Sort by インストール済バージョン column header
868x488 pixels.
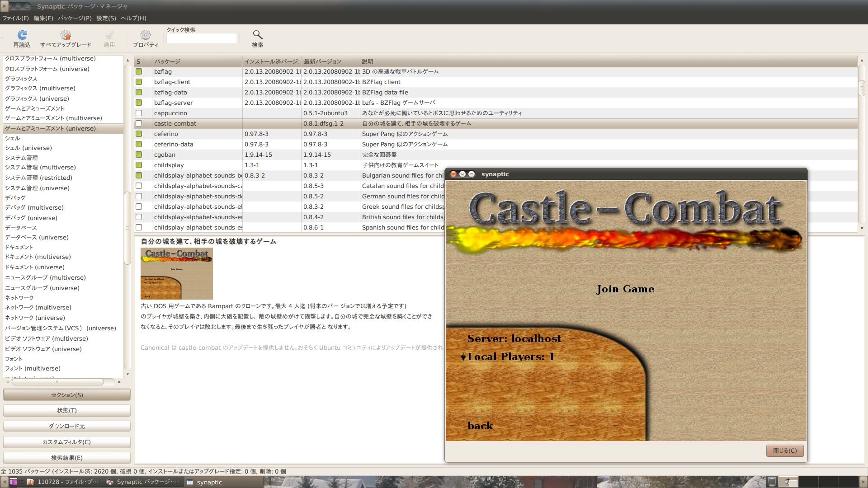click(272, 61)
